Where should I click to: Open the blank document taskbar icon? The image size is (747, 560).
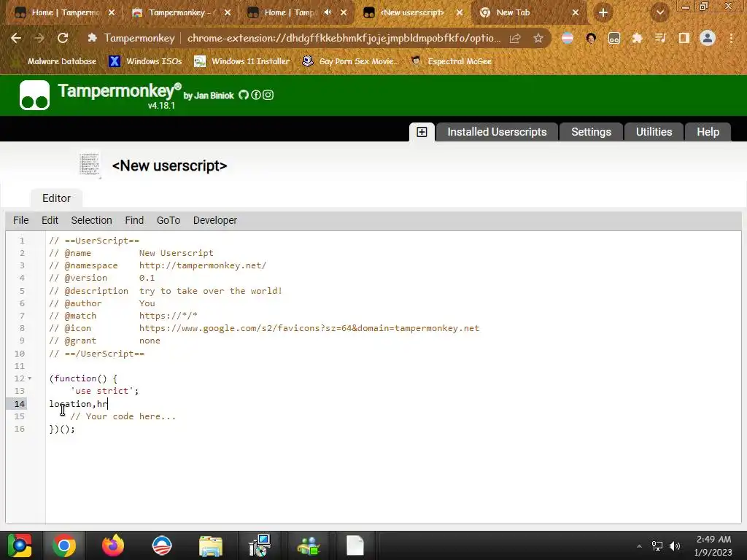click(x=355, y=545)
